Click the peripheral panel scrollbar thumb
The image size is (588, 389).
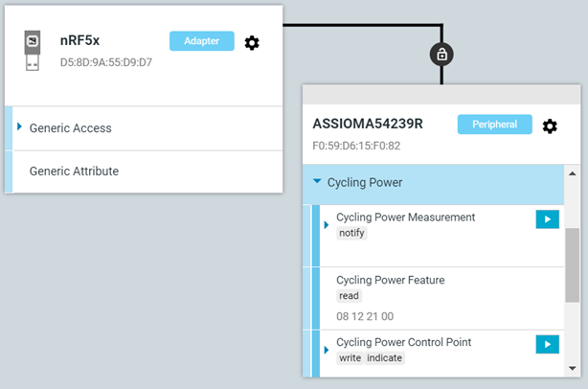pyautogui.click(x=572, y=265)
